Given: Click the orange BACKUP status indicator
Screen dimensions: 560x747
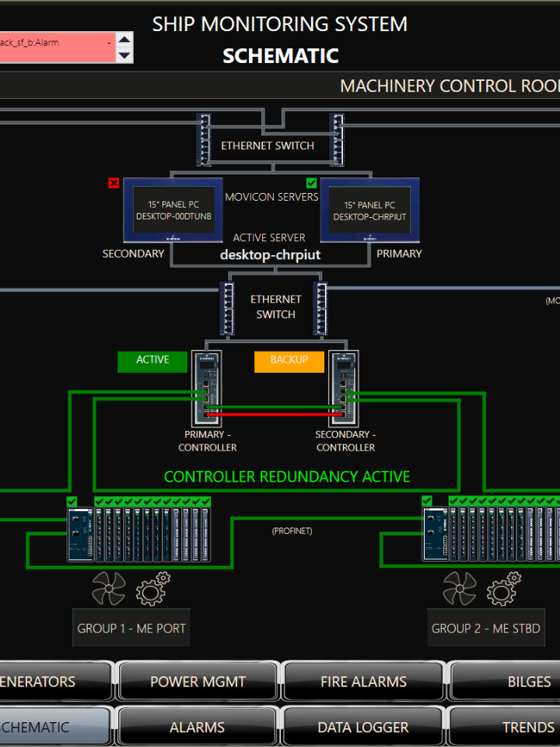Looking at the screenshot, I should tap(289, 361).
